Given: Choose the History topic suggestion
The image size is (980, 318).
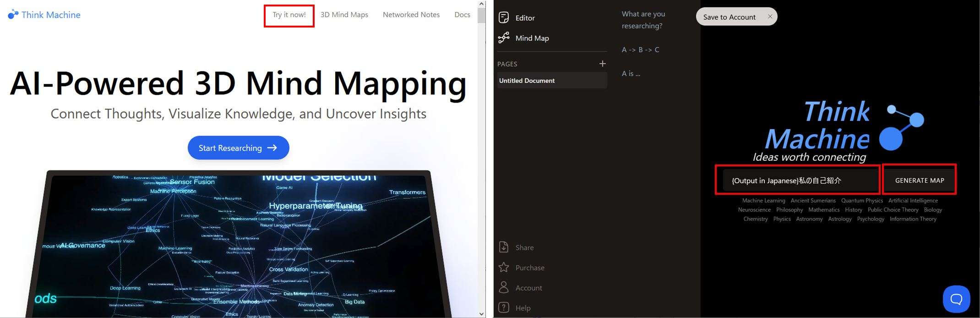Looking at the screenshot, I should coord(854,210).
